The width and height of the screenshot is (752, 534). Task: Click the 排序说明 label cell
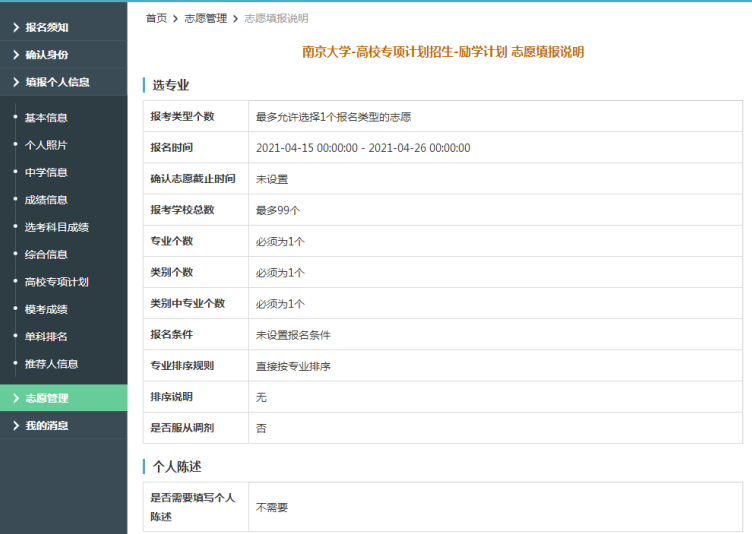[196, 397]
